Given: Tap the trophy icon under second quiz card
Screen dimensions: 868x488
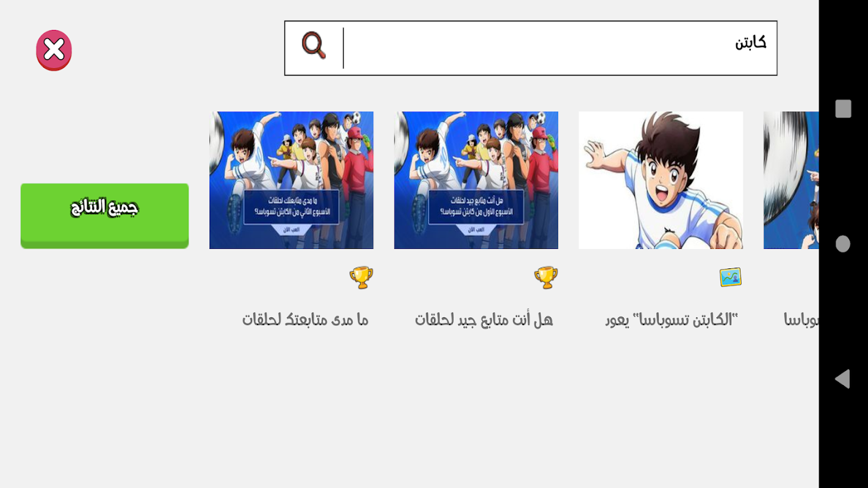Looking at the screenshot, I should pyautogui.click(x=546, y=278).
